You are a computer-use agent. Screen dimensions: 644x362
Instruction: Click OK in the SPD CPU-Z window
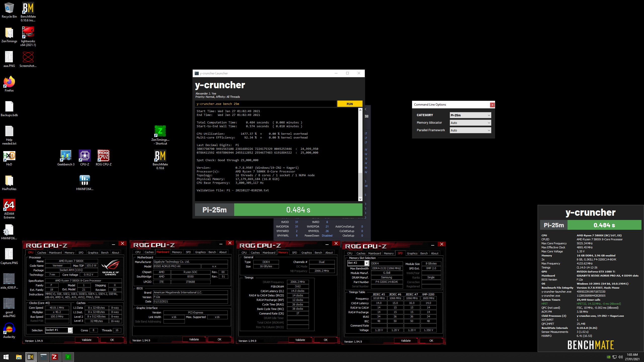point(431,341)
